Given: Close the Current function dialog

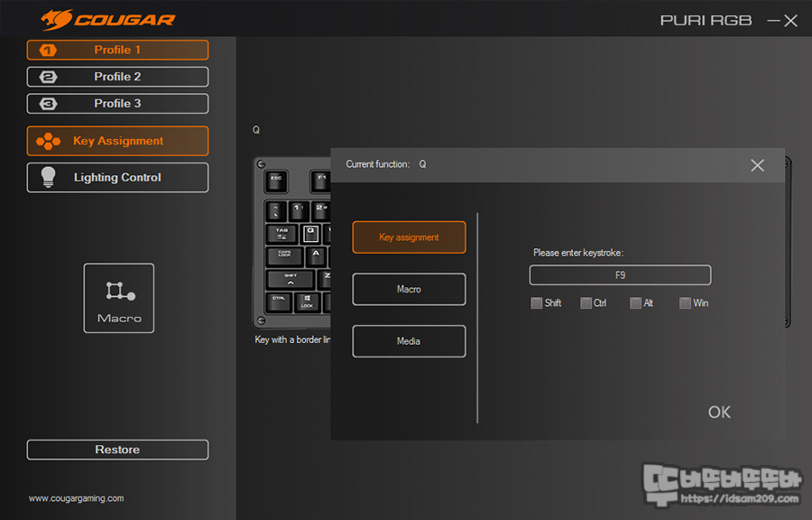Looking at the screenshot, I should tap(757, 165).
